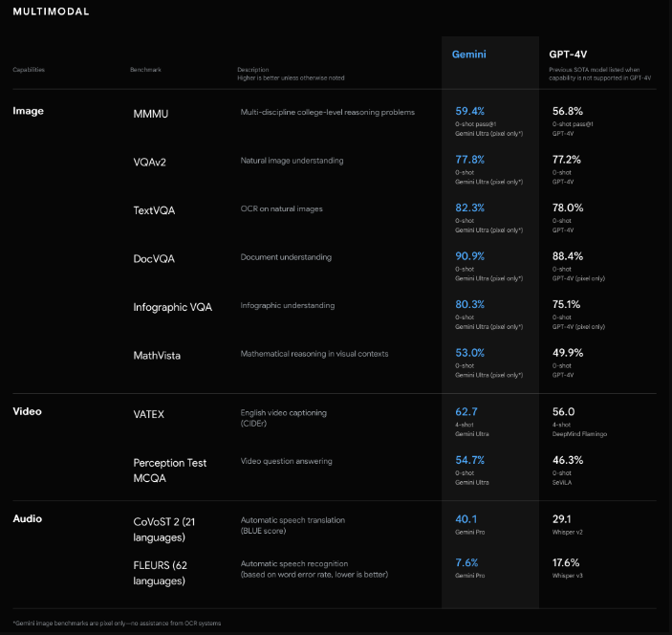672x635 pixels.
Task: Click the MULTIMODAL heading
Action: tap(51, 11)
